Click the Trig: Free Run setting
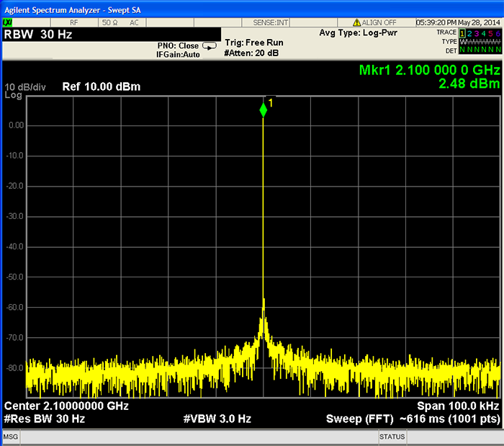This screenshot has width=504, height=446. pyautogui.click(x=254, y=43)
